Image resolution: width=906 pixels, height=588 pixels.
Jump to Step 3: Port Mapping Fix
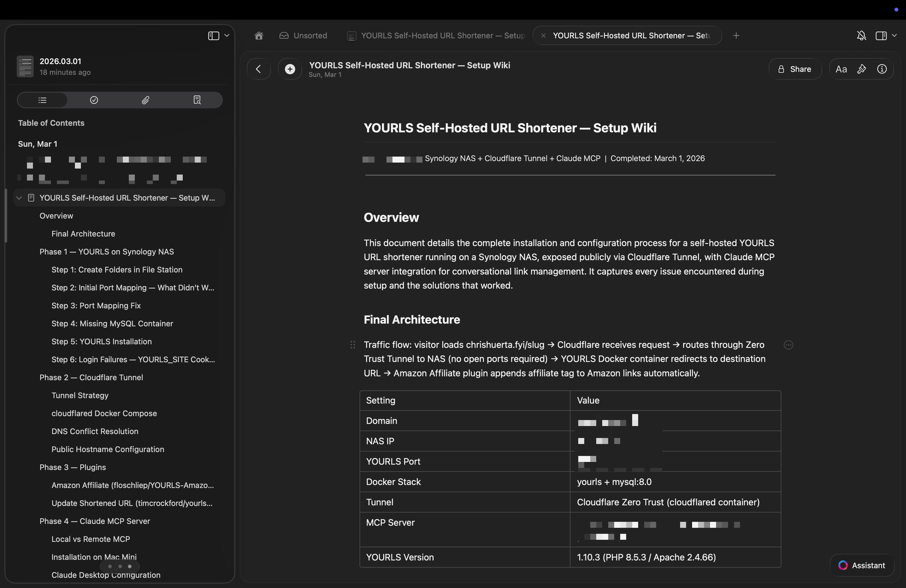click(x=96, y=306)
